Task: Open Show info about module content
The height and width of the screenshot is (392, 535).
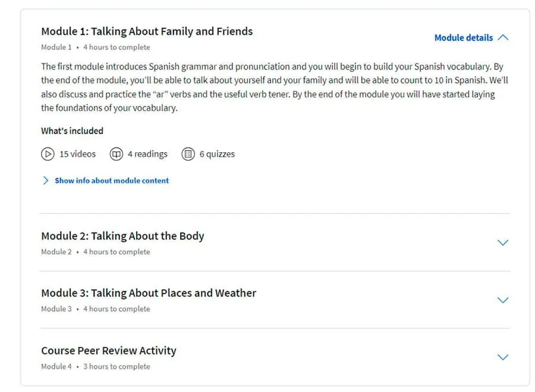Action: pos(112,181)
